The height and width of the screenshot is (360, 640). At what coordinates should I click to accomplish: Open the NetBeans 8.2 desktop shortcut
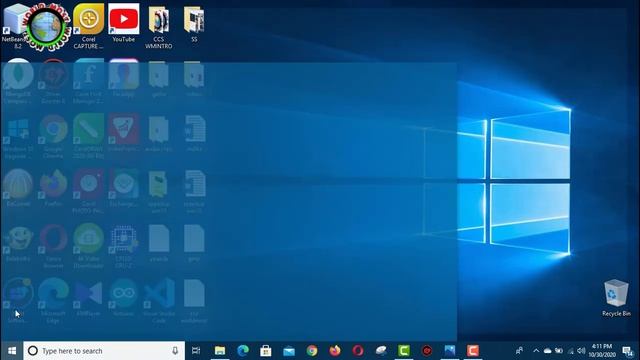16,27
